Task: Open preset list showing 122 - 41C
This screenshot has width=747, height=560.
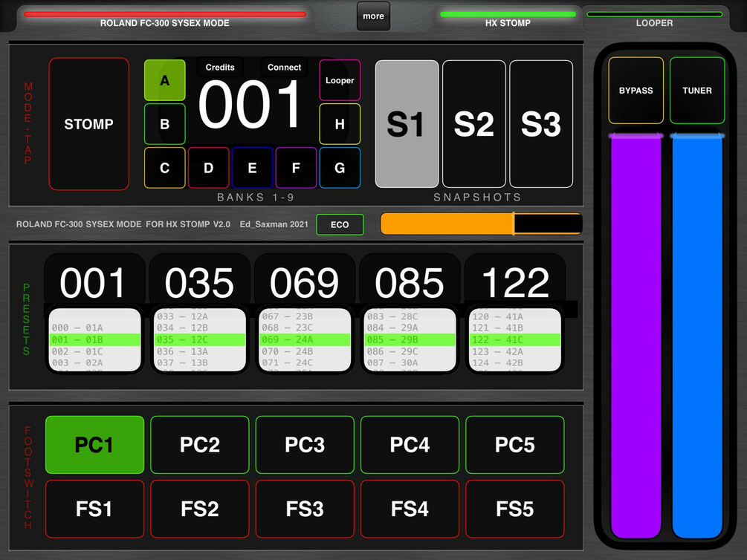Action: 514,339
